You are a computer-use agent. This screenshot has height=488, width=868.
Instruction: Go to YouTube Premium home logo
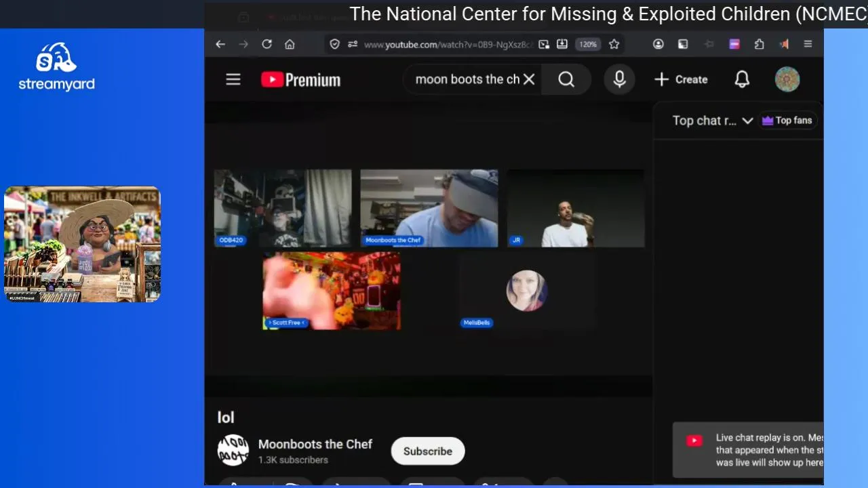(300, 80)
